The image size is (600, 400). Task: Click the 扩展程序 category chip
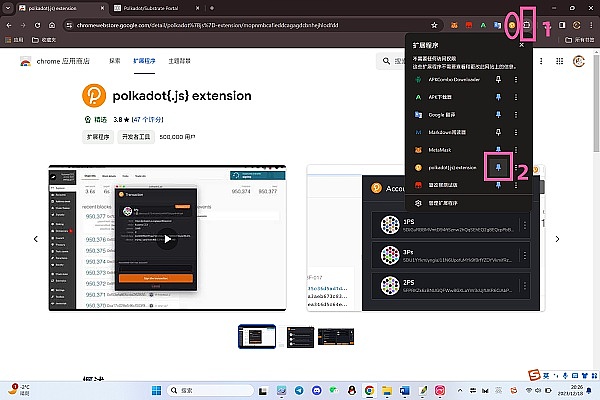coord(98,137)
